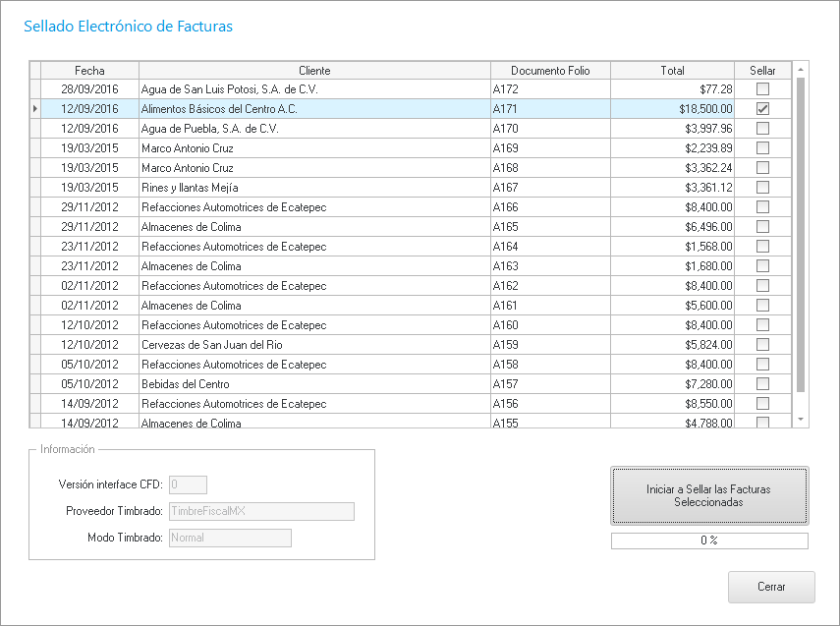This screenshot has height=626, width=840.
Task: Click the Proveedor Timbrado text field
Action: pyautogui.click(x=261, y=511)
